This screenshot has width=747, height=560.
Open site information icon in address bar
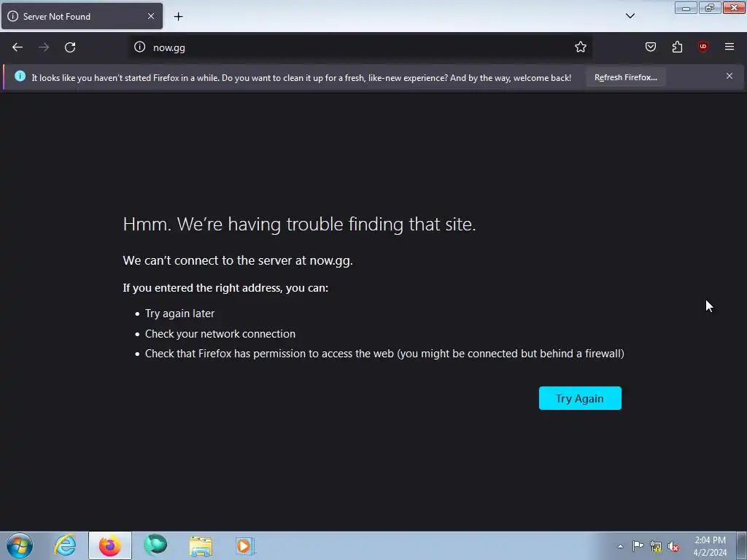point(139,47)
